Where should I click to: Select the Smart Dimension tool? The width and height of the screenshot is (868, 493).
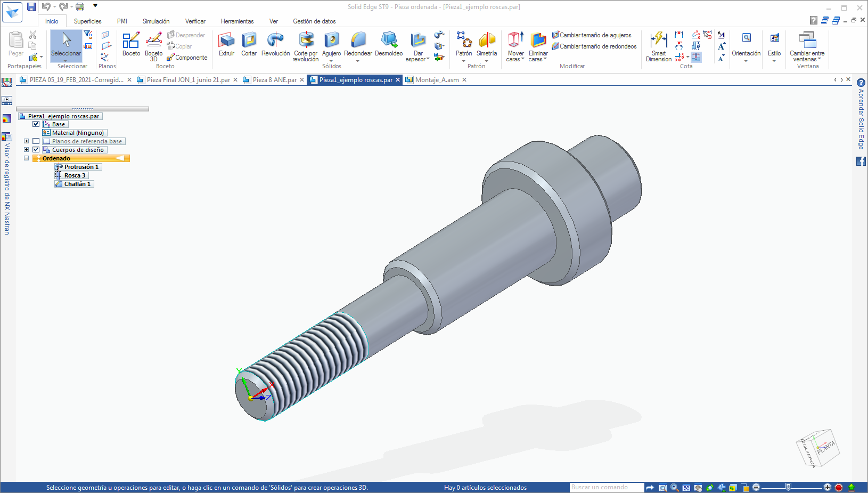pyautogui.click(x=659, y=46)
